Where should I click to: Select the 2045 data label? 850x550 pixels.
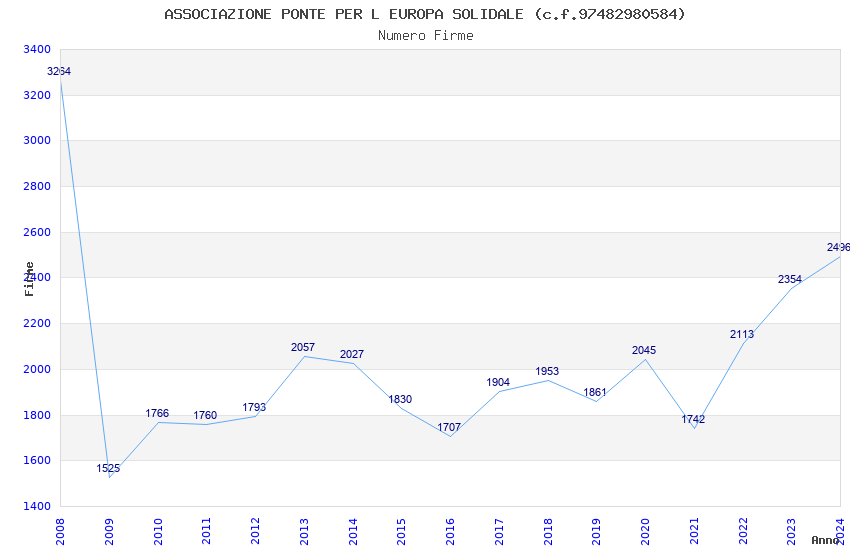pyautogui.click(x=644, y=350)
